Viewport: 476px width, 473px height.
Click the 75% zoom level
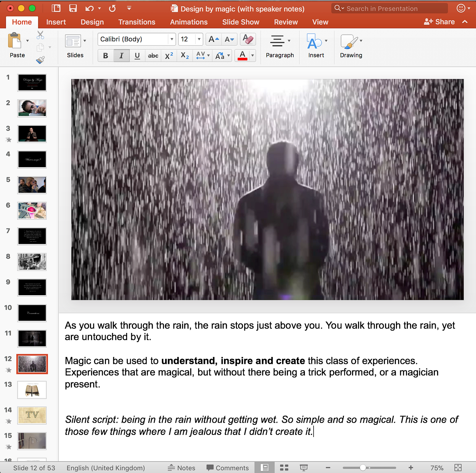pyautogui.click(x=437, y=468)
